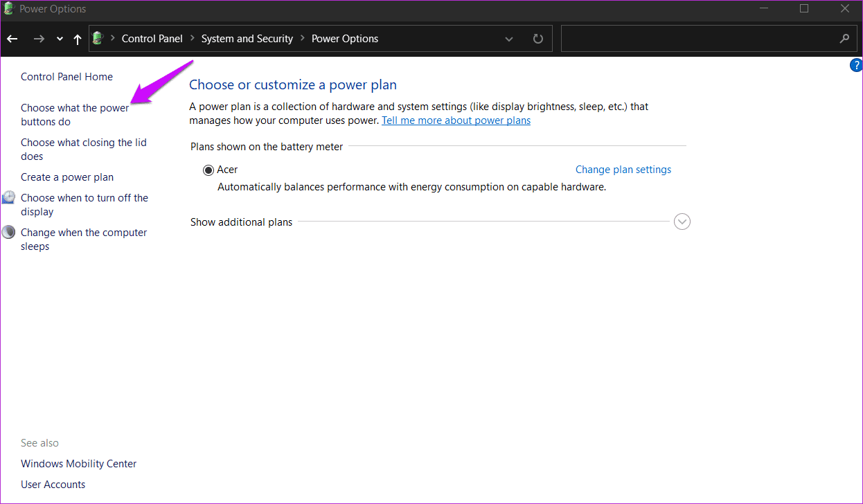The height and width of the screenshot is (504, 863).
Task: Open Change plan settings for Acer
Action: pos(623,170)
